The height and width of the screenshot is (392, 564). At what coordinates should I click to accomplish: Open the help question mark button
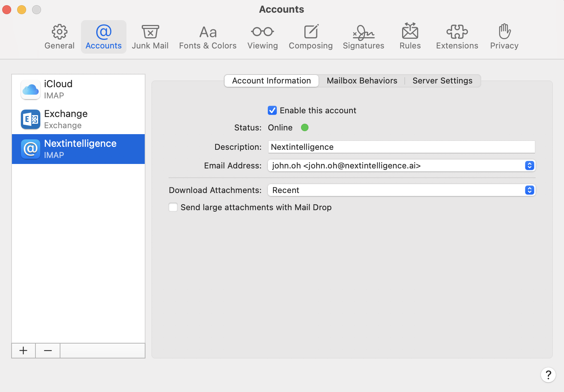click(x=548, y=374)
